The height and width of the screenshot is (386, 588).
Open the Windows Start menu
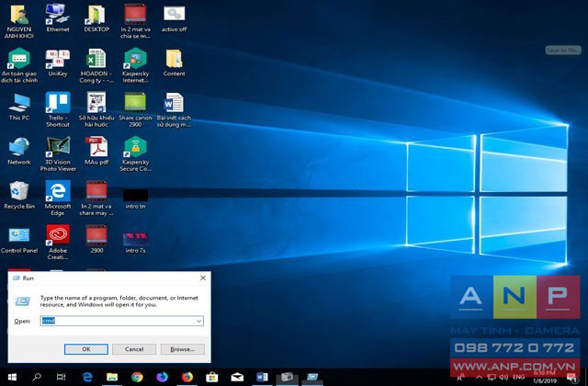(12, 377)
